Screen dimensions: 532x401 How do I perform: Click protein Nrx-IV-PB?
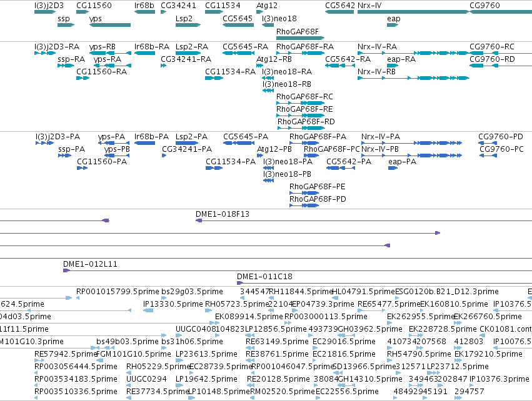(x=379, y=149)
